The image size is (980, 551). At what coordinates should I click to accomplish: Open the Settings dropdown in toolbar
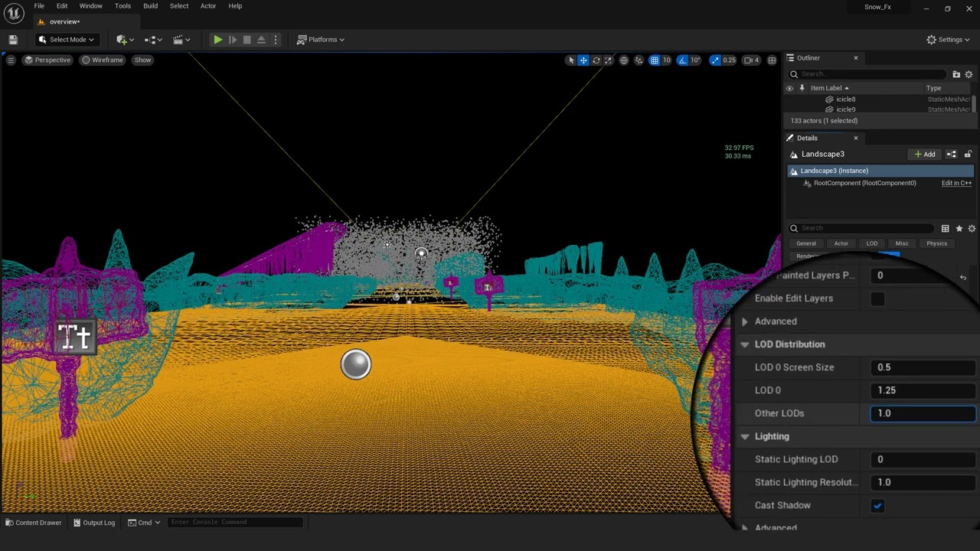click(x=948, y=40)
